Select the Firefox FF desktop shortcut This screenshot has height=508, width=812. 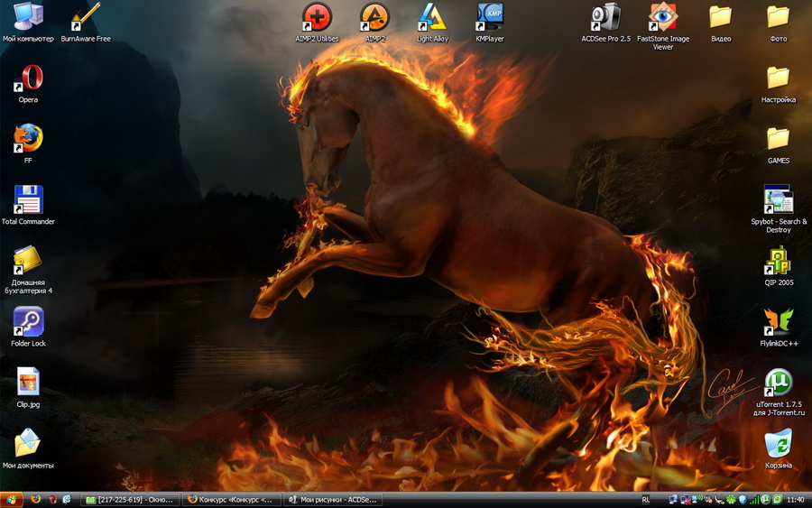tap(29, 139)
